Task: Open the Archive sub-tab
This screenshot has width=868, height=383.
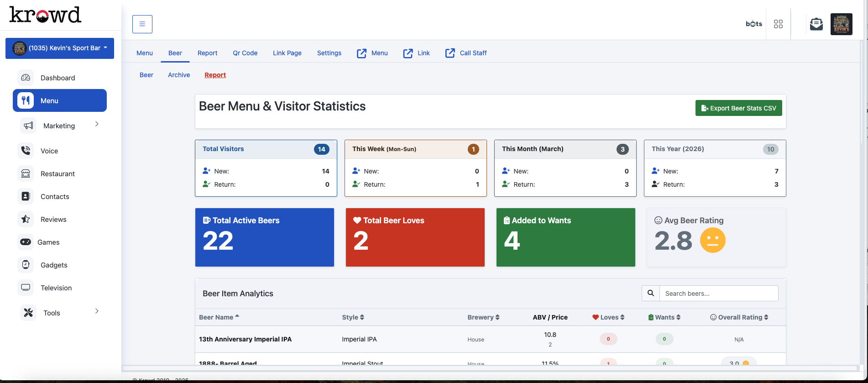Action: pos(179,75)
